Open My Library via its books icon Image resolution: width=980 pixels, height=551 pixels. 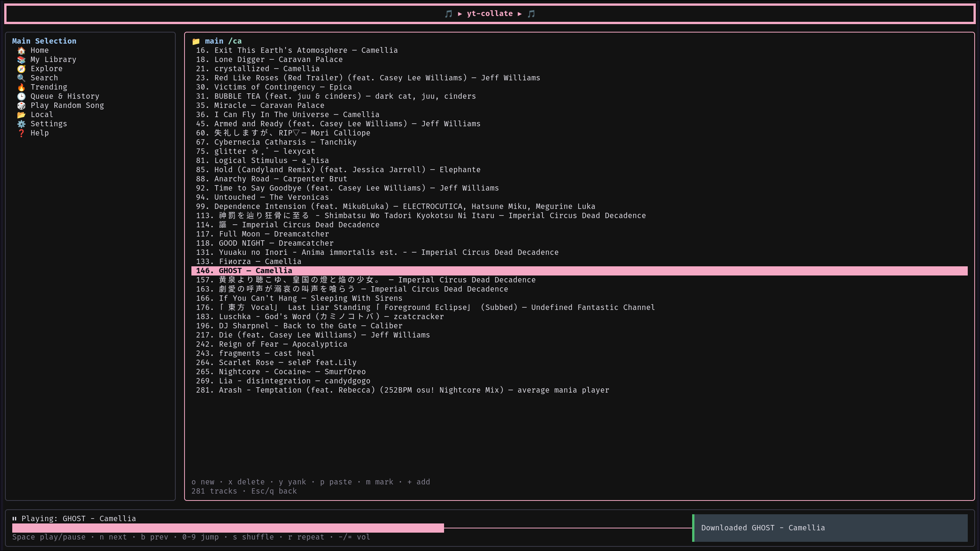[x=21, y=60]
